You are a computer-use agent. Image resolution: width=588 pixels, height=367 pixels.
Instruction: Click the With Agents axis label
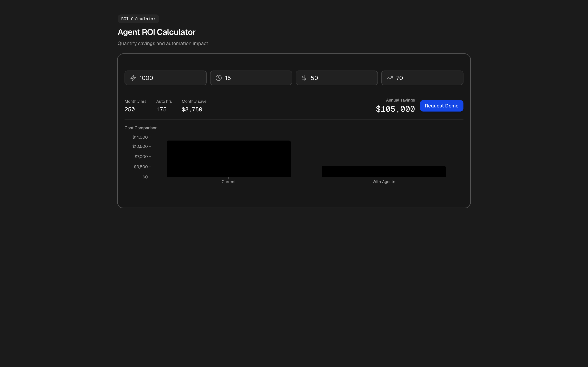click(x=384, y=182)
